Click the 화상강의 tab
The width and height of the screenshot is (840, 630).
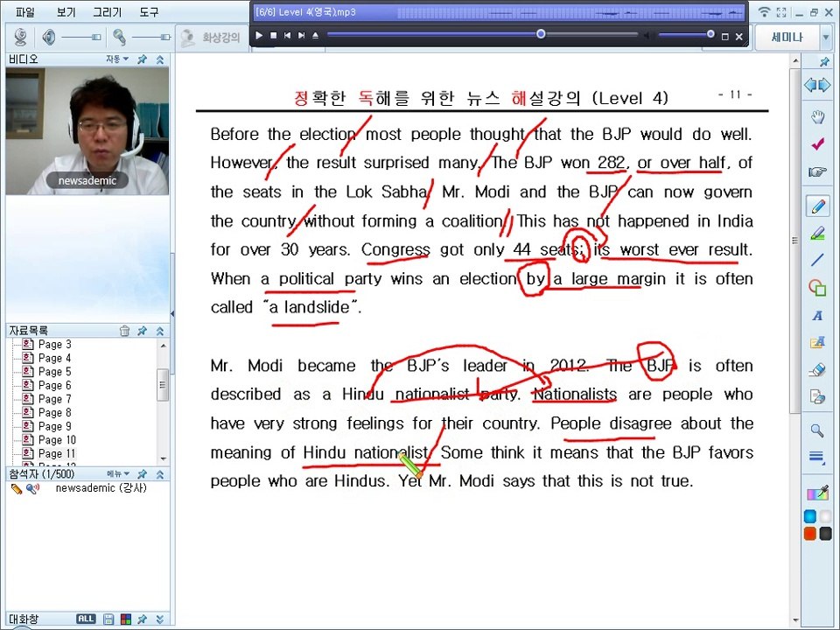click(x=212, y=38)
